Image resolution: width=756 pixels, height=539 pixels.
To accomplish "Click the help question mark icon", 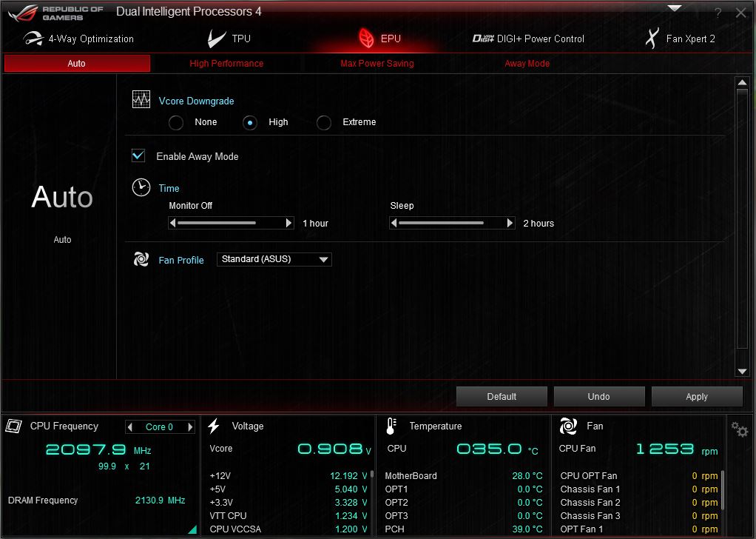I will click(x=718, y=13).
